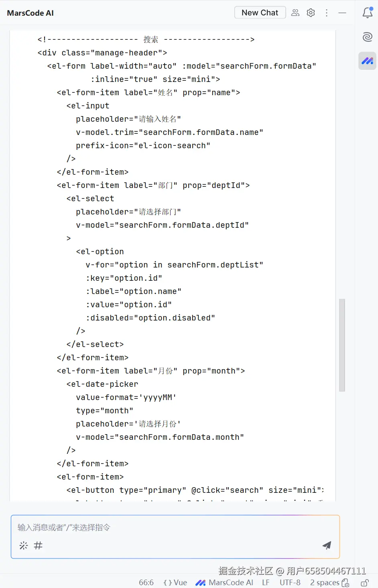Open MarsCode AI settings gear
Viewport: 378px width, 588px height.
pos(311,13)
